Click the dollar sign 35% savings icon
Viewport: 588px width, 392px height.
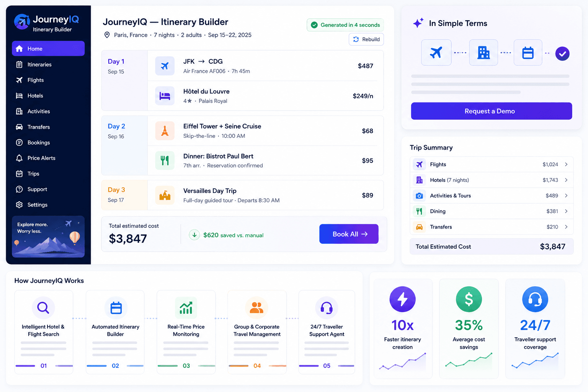pyautogui.click(x=469, y=299)
